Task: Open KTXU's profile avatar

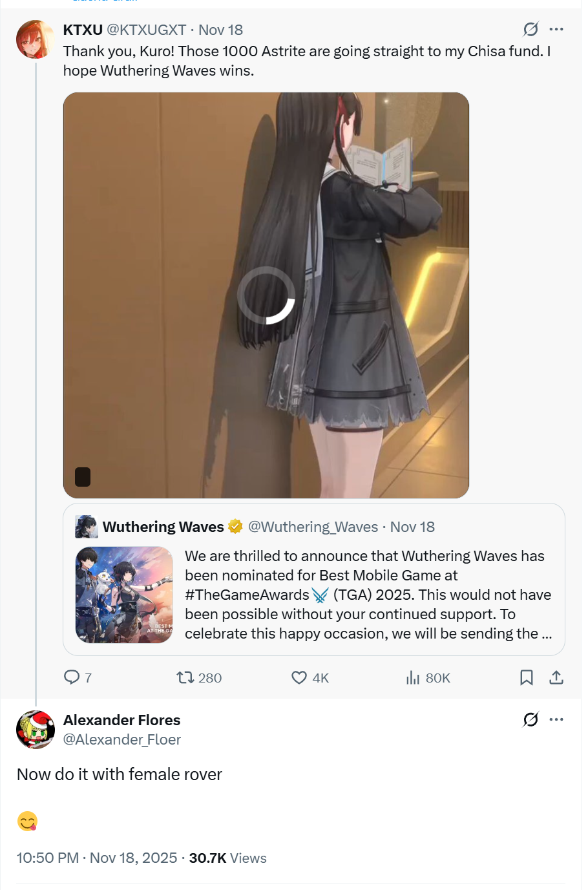Action: pyautogui.click(x=36, y=39)
